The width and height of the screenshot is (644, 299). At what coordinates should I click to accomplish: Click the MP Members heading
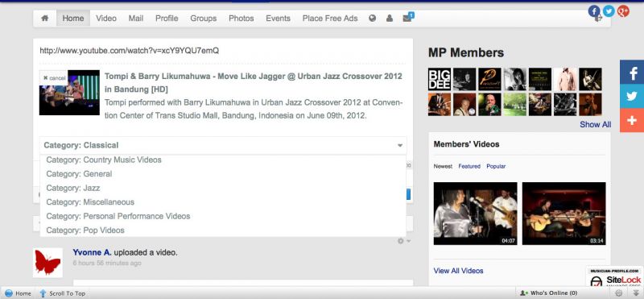point(466,52)
